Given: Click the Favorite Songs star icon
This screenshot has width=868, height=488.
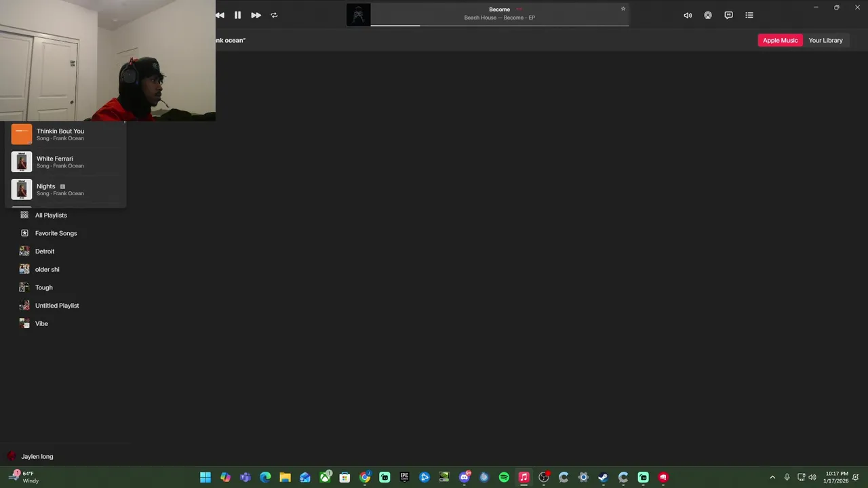Looking at the screenshot, I should (24, 233).
